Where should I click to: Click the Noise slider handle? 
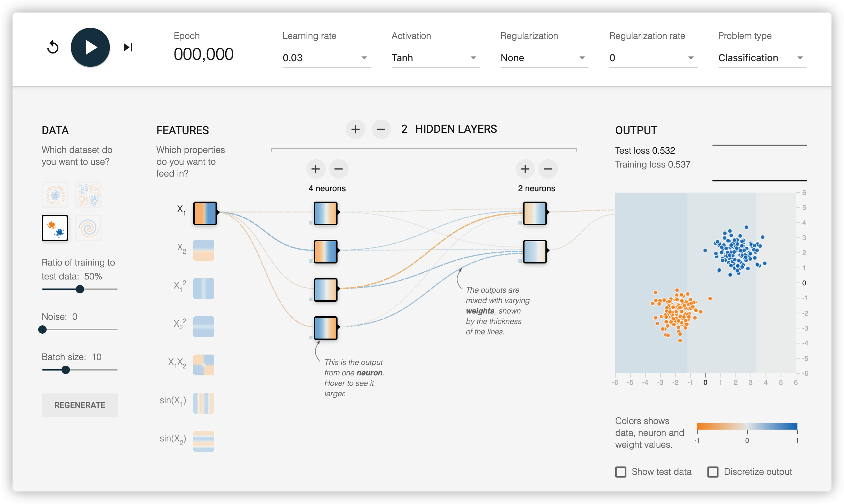tap(42, 329)
